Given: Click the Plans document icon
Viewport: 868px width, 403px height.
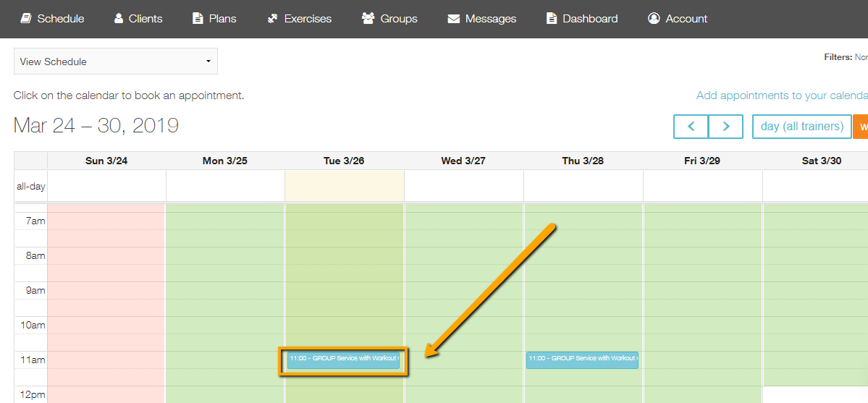Looking at the screenshot, I should (x=198, y=19).
